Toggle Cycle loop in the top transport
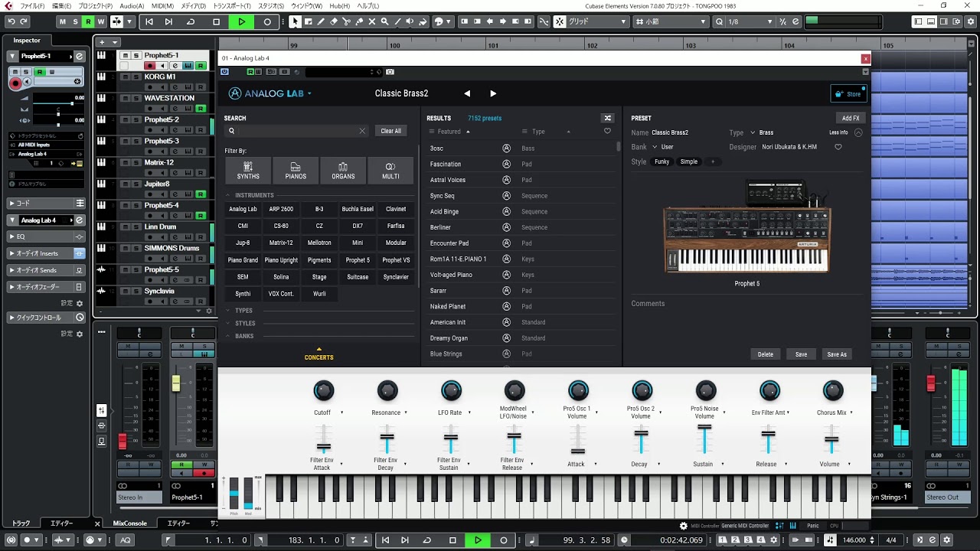The image size is (980, 551). pyautogui.click(x=191, y=22)
